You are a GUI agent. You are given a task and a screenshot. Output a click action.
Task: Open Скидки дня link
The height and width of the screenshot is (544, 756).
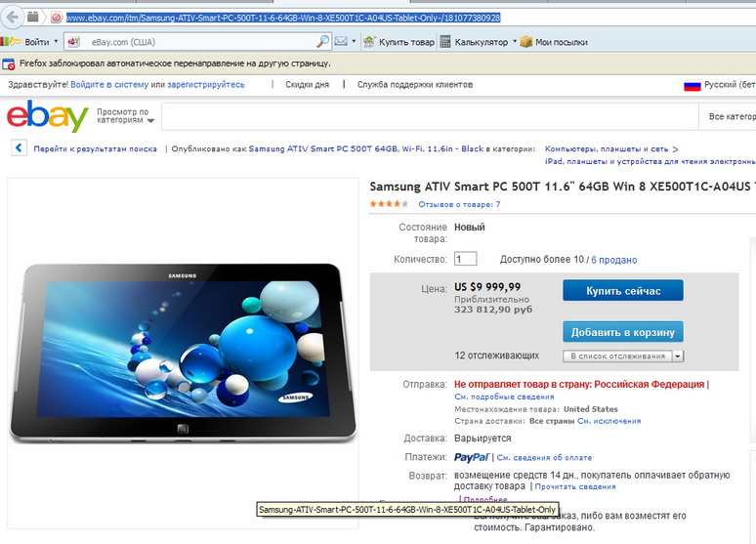[x=307, y=84]
